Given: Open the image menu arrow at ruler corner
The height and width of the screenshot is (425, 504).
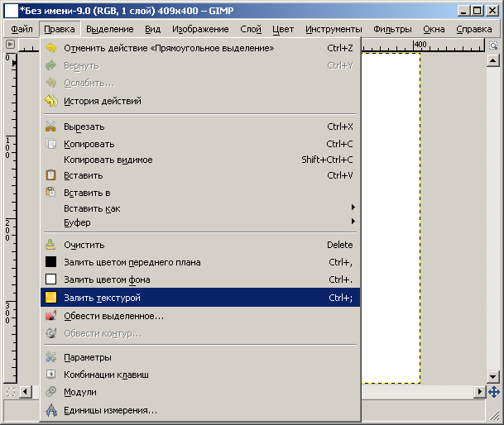Looking at the screenshot, I should [x=10, y=44].
